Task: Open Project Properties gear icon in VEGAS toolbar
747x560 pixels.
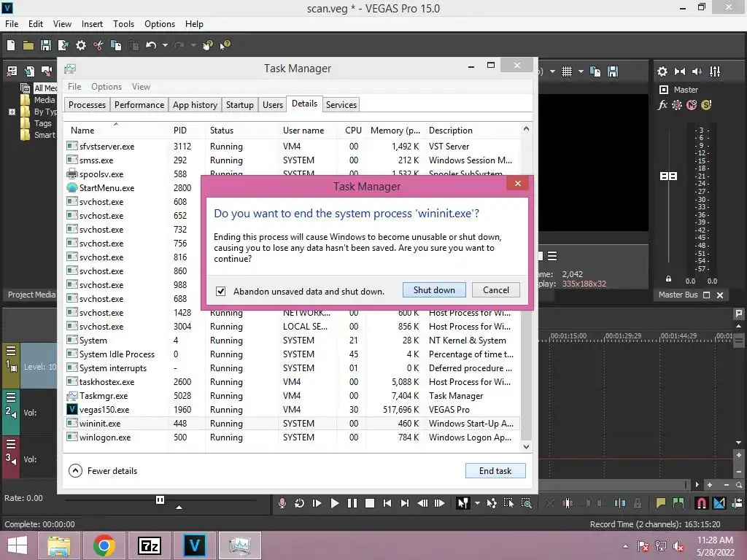Action: click(x=81, y=45)
